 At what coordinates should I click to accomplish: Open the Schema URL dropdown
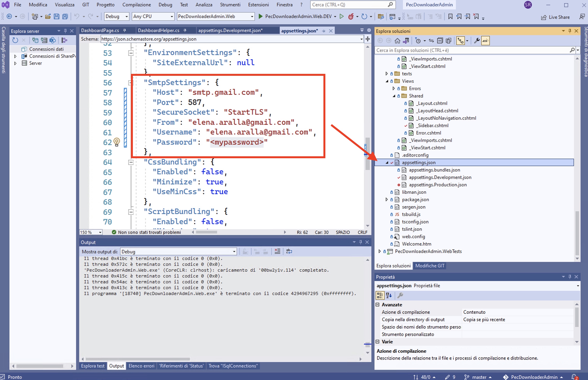point(361,39)
